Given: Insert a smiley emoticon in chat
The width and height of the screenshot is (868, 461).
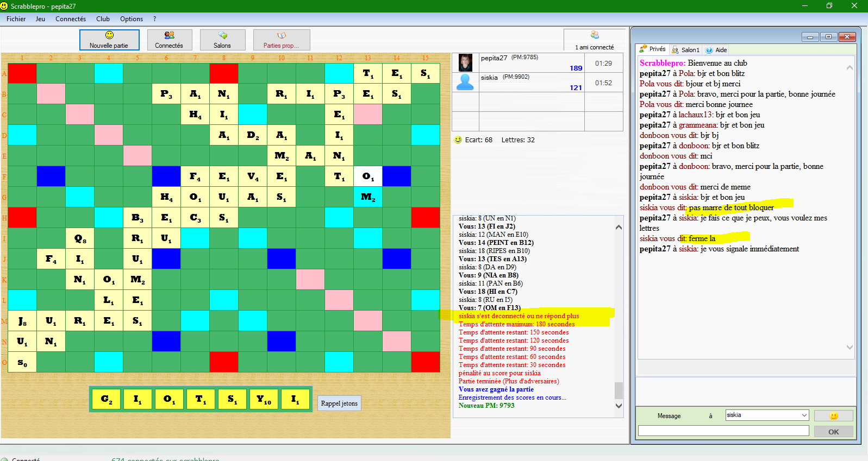Looking at the screenshot, I should [x=833, y=416].
